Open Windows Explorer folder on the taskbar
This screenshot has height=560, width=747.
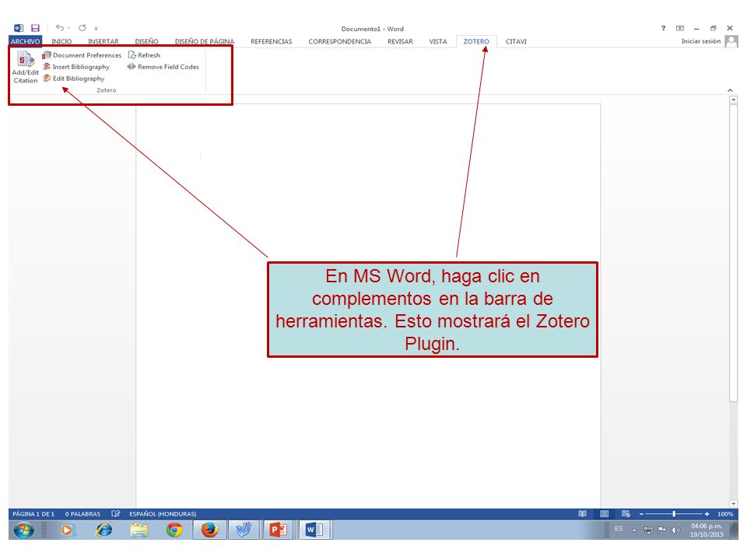point(139,530)
